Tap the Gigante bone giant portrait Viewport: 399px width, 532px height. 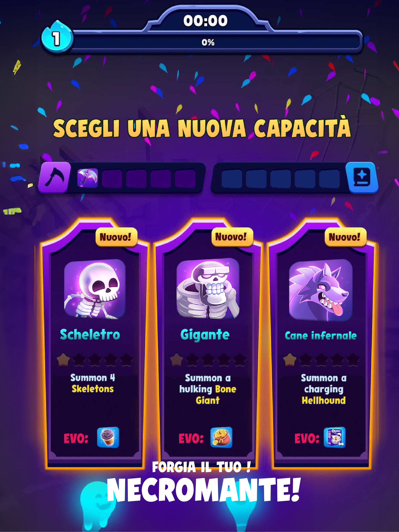click(x=208, y=289)
